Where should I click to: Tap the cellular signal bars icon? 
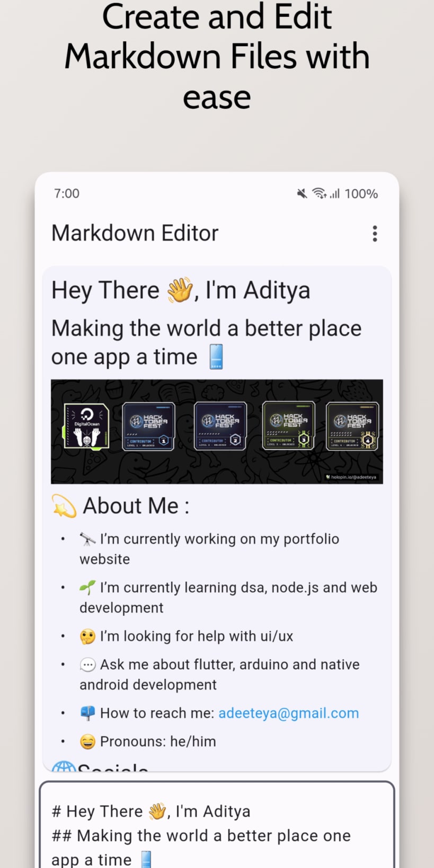coord(334,194)
